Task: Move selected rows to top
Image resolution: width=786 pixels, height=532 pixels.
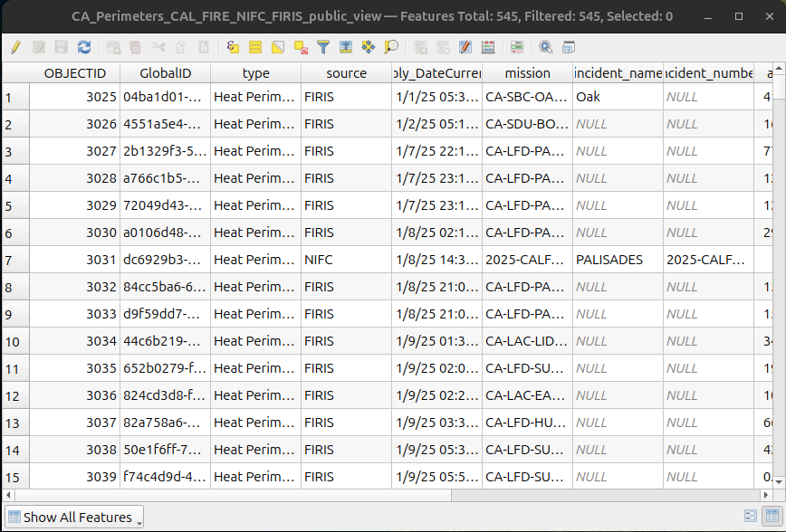Action: [x=345, y=47]
